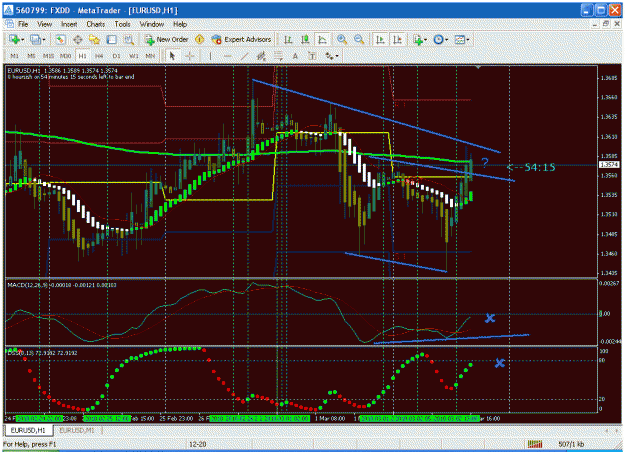Select the W1 timeframe
The height and width of the screenshot is (452, 625).
(x=134, y=56)
